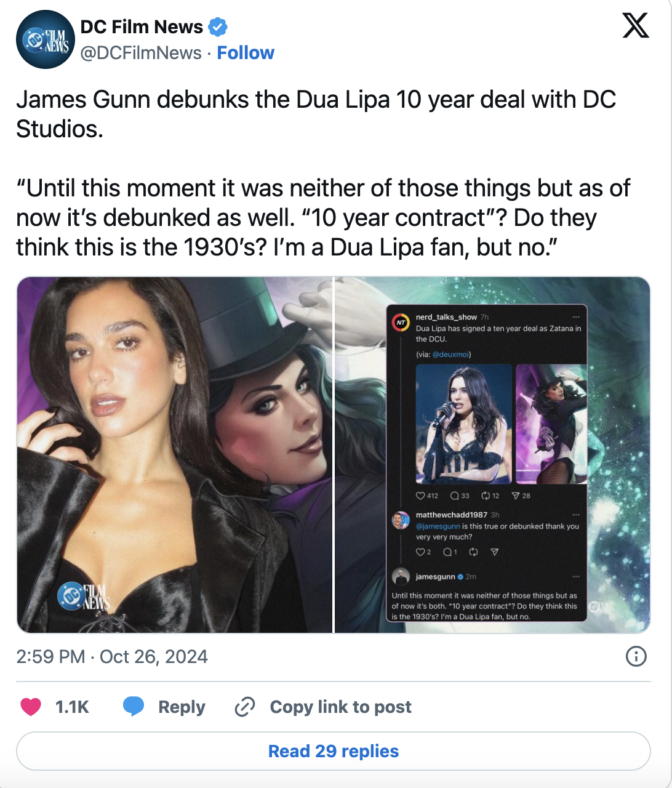Image resolution: width=672 pixels, height=788 pixels.
Task: Click the blue reply speech bubble icon
Action: click(134, 707)
